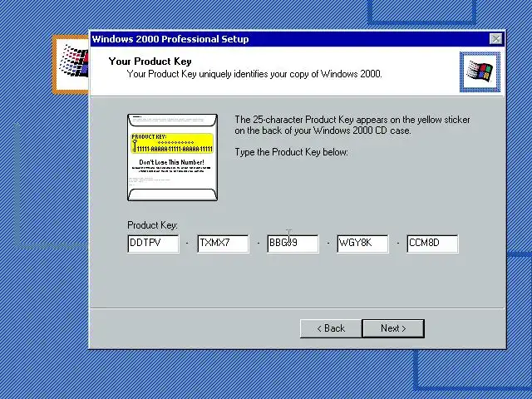Click the 25-character Product Key instruction text

(x=352, y=125)
